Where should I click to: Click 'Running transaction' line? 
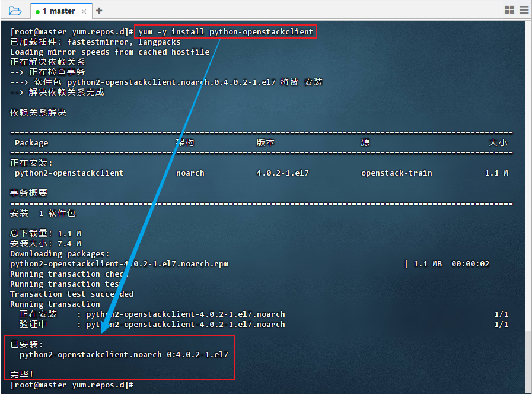pos(55,304)
